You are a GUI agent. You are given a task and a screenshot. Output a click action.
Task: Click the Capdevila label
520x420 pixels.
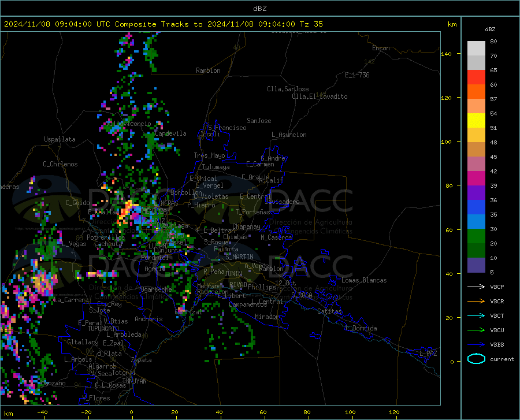[170, 133]
